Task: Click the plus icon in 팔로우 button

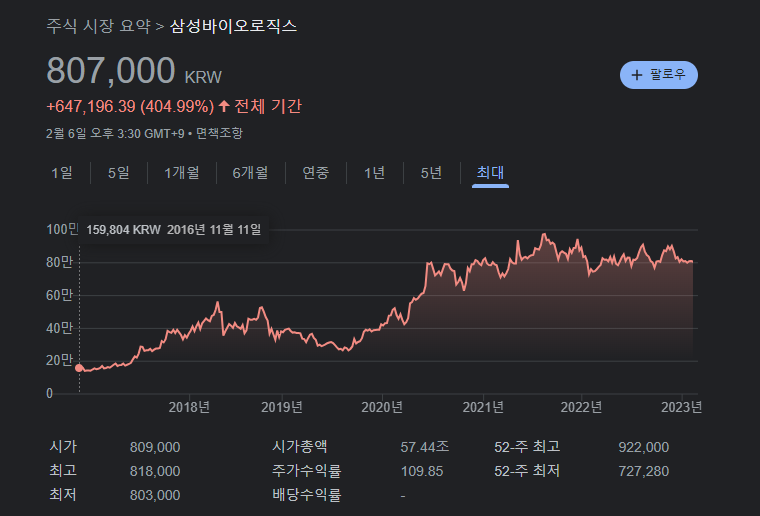Action: point(636,75)
